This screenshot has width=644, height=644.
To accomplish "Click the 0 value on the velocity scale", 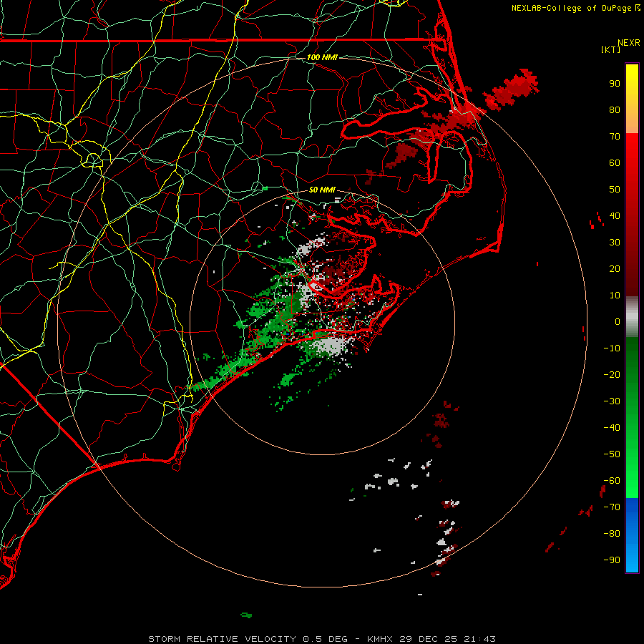I will (x=618, y=321).
